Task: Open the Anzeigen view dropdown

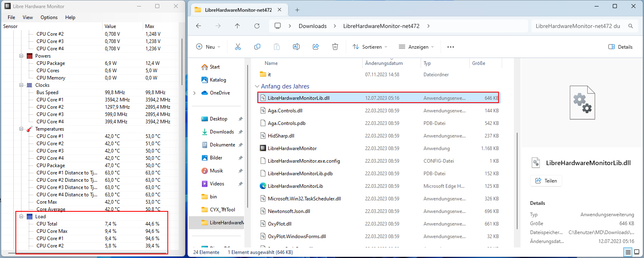Action: pos(416,47)
